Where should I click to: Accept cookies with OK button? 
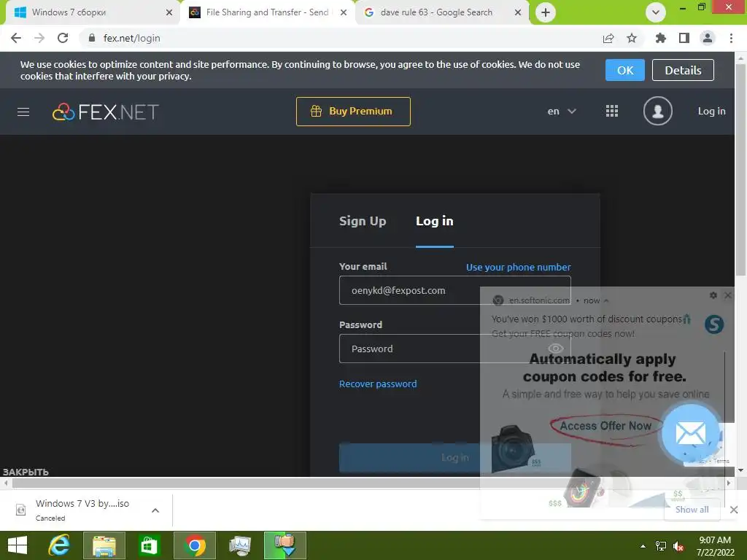tap(624, 70)
